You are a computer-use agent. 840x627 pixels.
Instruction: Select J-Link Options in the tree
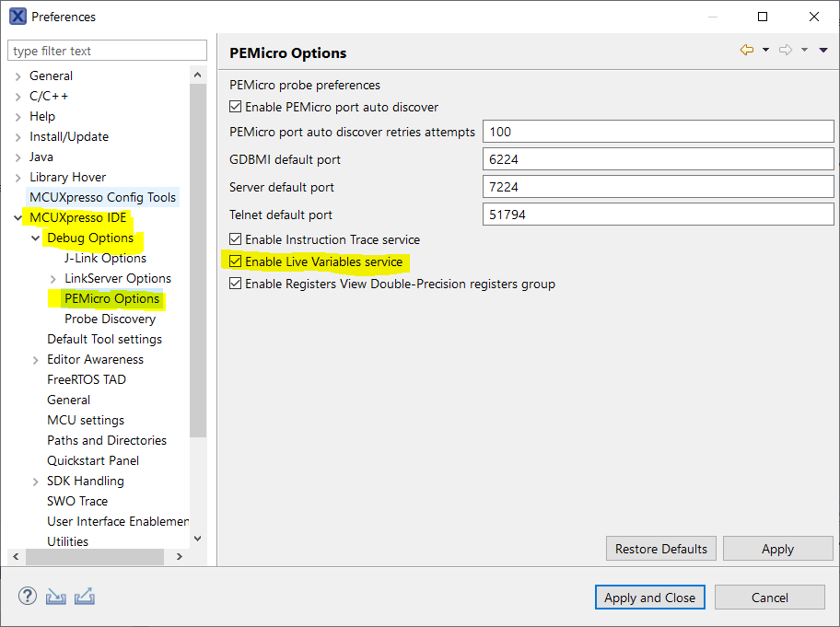[105, 258]
